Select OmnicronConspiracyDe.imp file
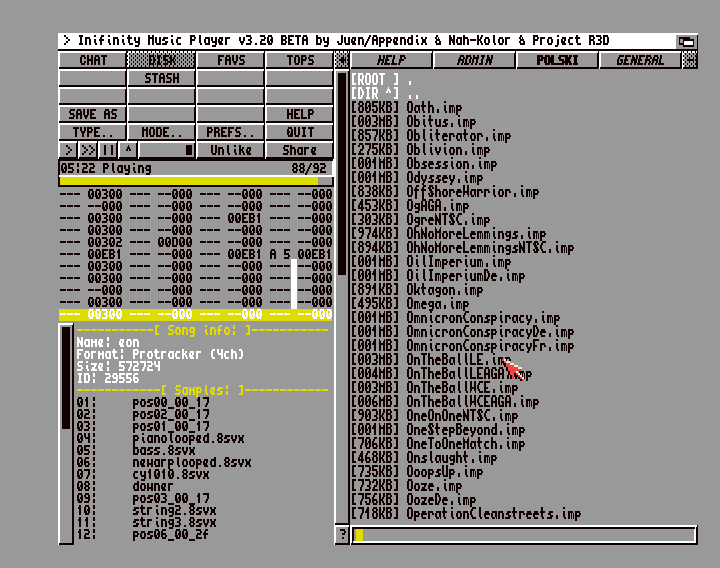 point(462,332)
